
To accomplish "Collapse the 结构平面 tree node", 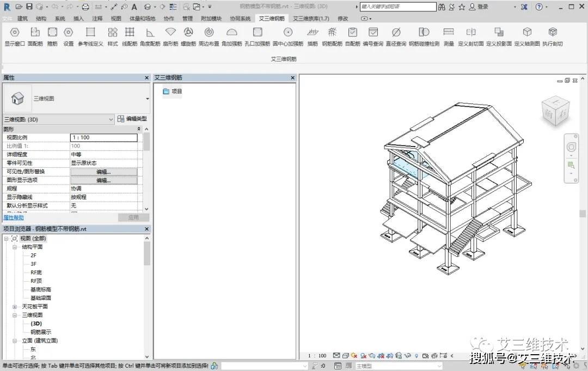I will point(15,247).
